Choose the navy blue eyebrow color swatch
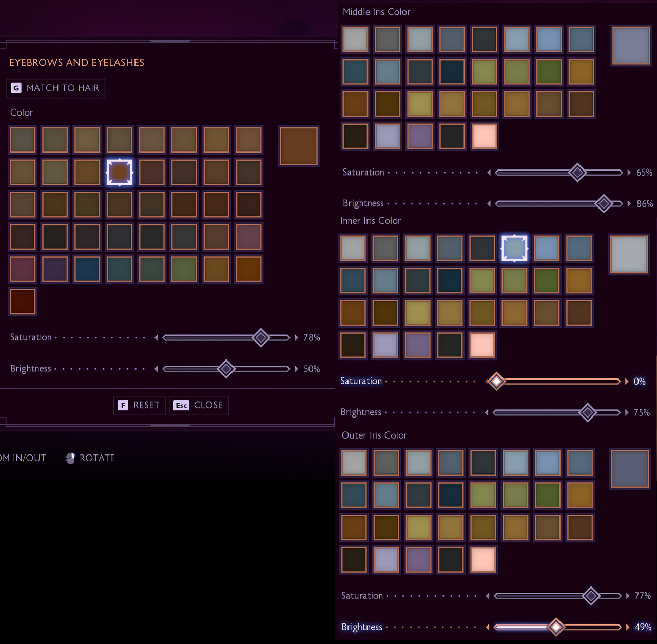Image resolution: width=657 pixels, height=644 pixels. pos(87,269)
